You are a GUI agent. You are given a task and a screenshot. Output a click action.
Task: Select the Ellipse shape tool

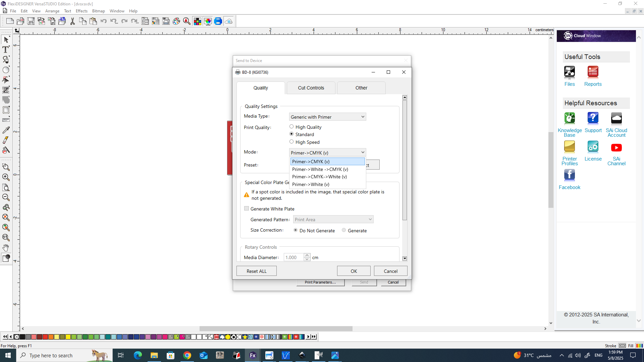tap(6, 70)
